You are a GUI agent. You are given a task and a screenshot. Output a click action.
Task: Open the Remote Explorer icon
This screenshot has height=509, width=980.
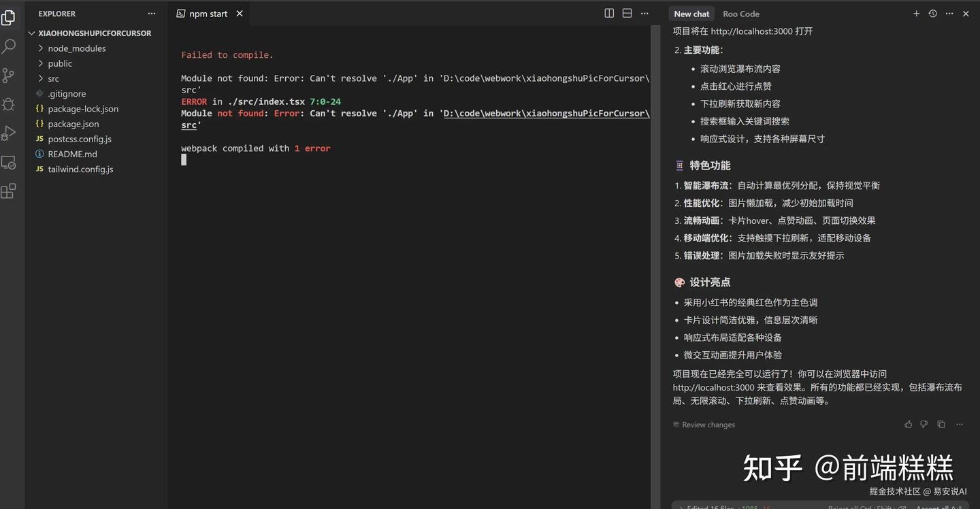[9, 163]
